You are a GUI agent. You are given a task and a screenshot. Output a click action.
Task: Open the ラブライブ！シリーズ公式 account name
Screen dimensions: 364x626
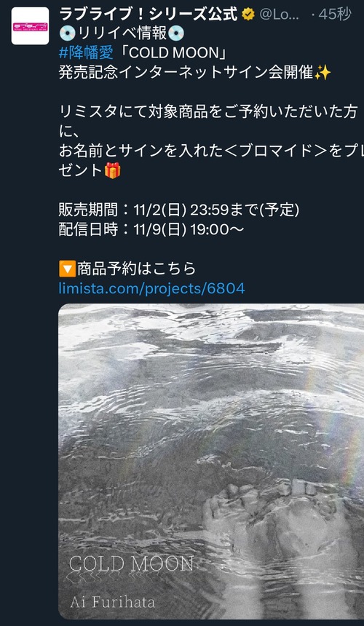(x=149, y=15)
